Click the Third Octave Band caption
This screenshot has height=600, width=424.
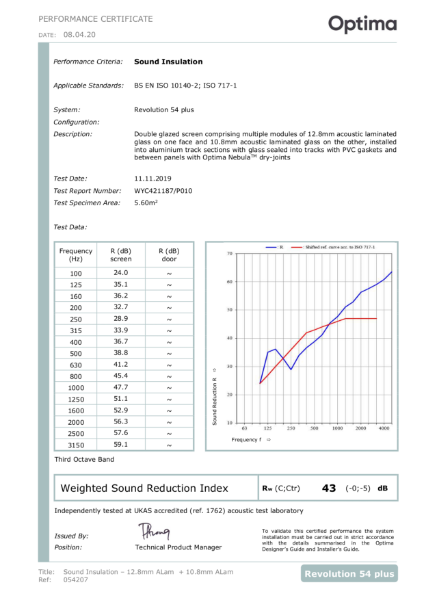tap(84, 459)
